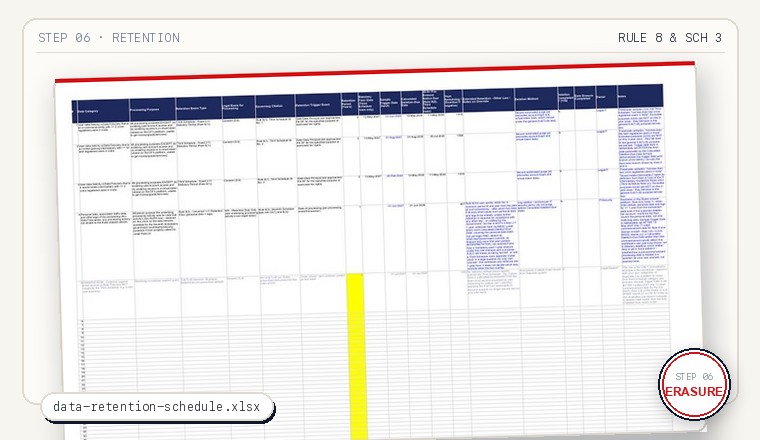The image size is (760, 440).
Task: Select the yellow highlighted column cell
Action: [x=358, y=356]
